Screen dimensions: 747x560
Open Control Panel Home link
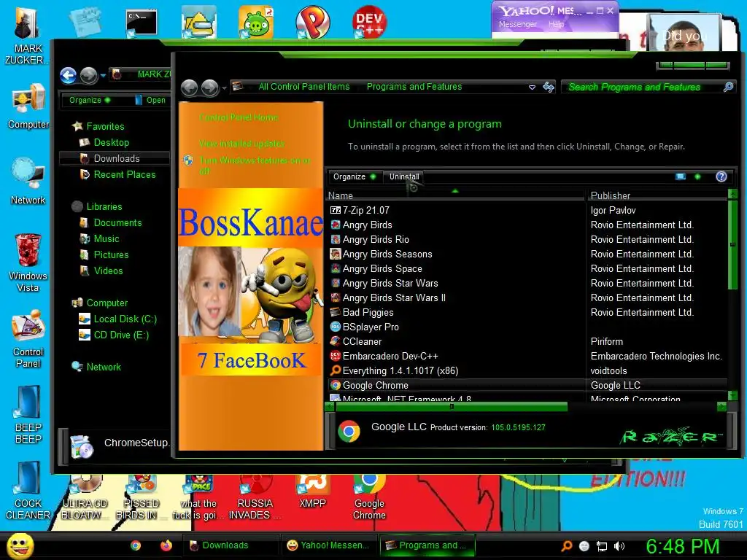tap(239, 117)
